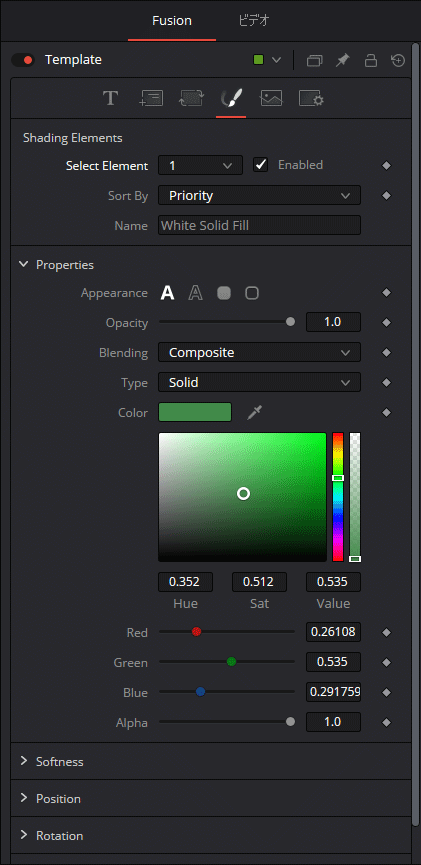
Task: Switch to the Fusion tab
Action: 172,21
